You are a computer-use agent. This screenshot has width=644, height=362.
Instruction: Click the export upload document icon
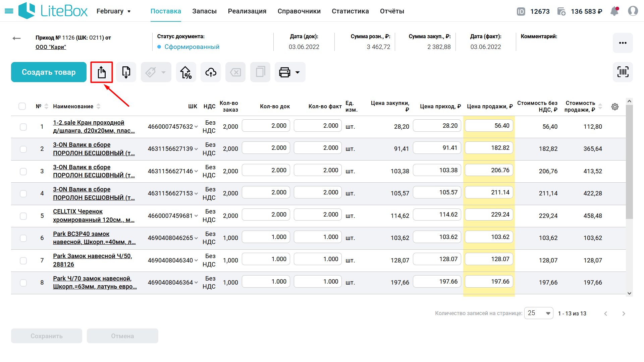102,72
